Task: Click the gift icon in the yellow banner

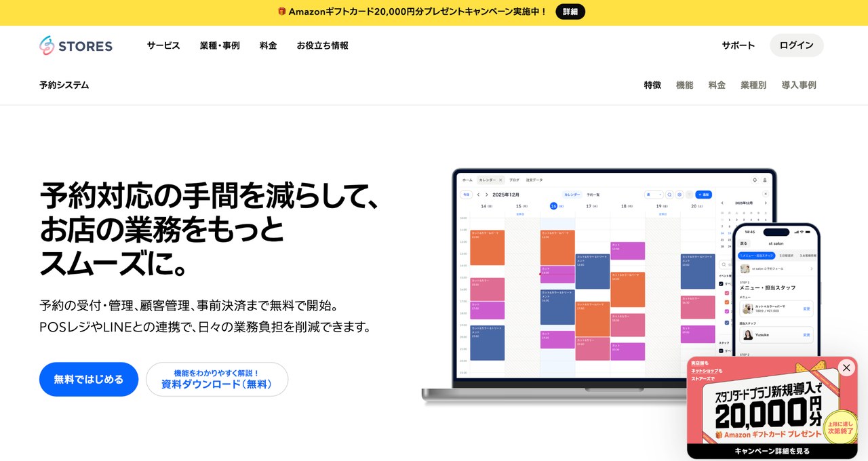Action: [282, 12]
